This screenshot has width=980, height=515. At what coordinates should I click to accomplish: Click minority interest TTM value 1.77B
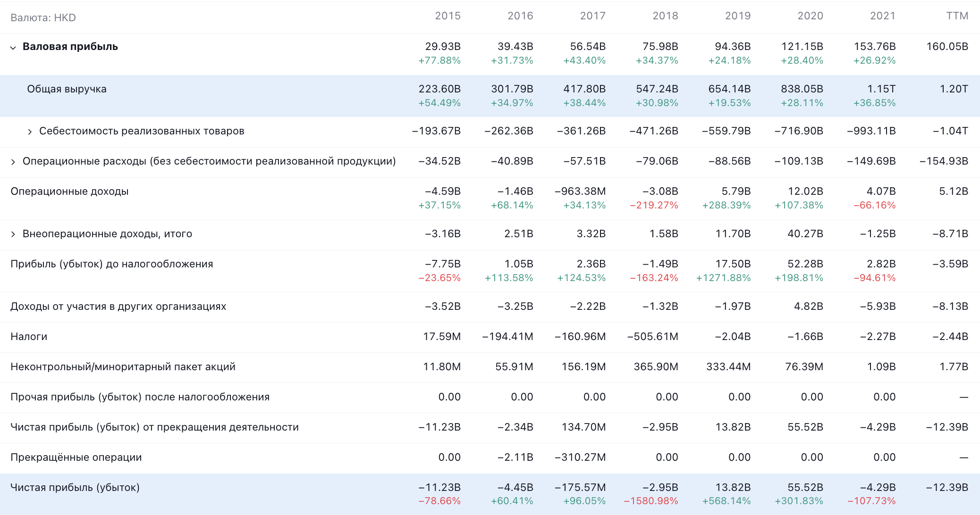[954, 367]
